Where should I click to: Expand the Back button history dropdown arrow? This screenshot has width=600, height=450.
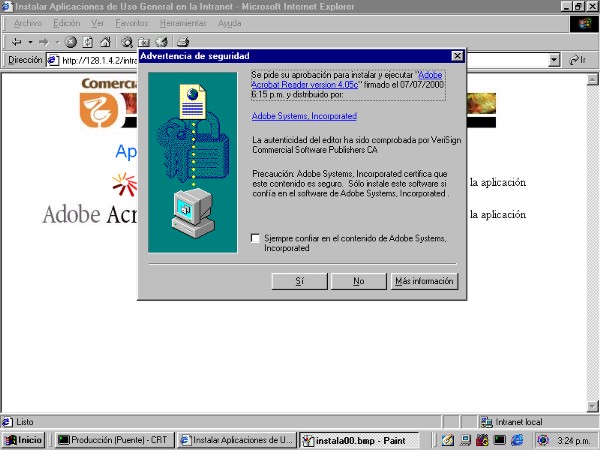pos(30,42)
